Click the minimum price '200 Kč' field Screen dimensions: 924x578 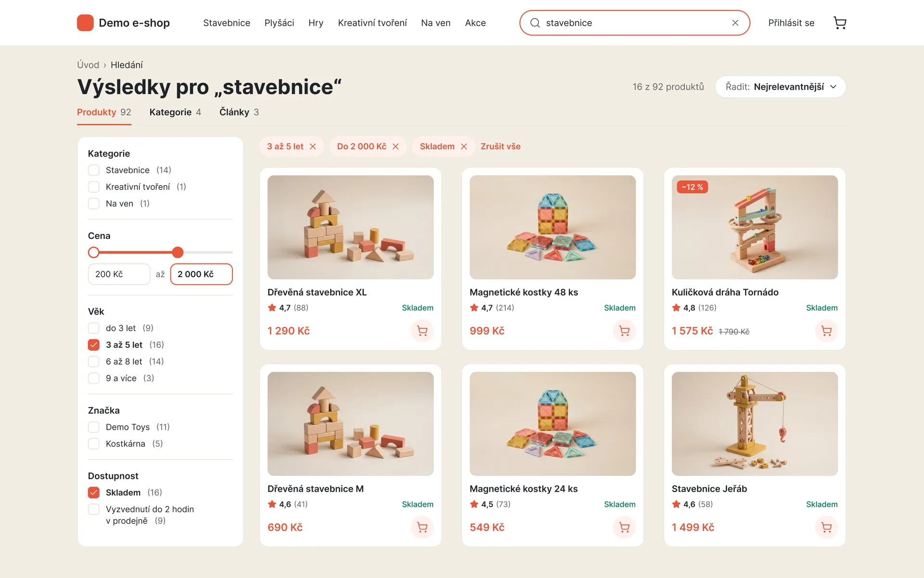point(119,274)
